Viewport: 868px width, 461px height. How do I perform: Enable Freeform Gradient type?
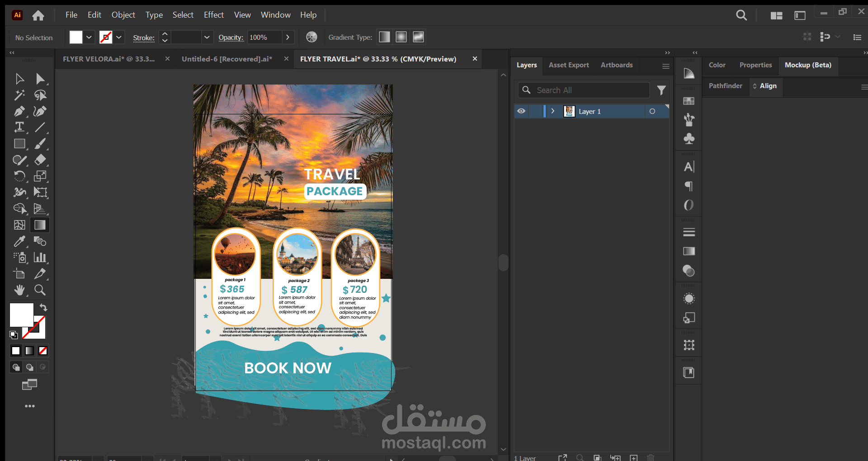click(419, 37)
